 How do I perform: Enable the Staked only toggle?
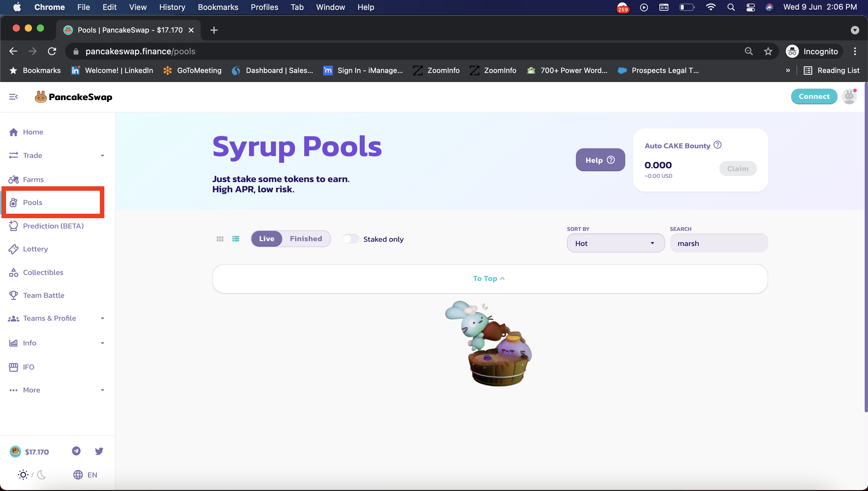[x=351, y=239]
